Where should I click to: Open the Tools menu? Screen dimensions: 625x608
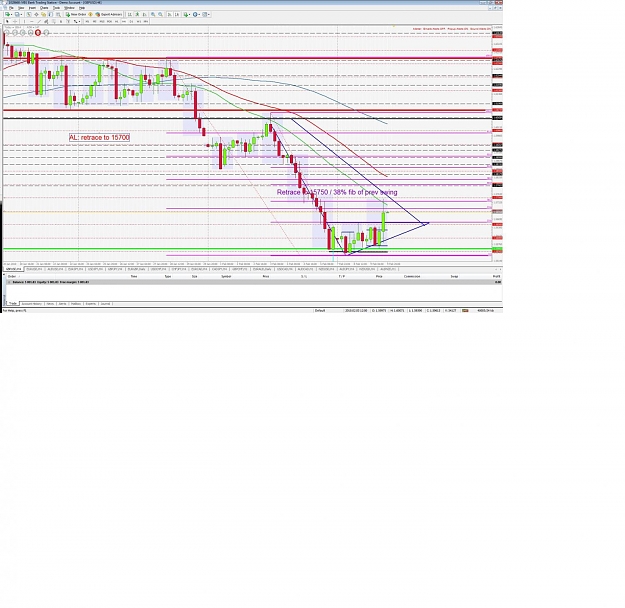point(56,8)
